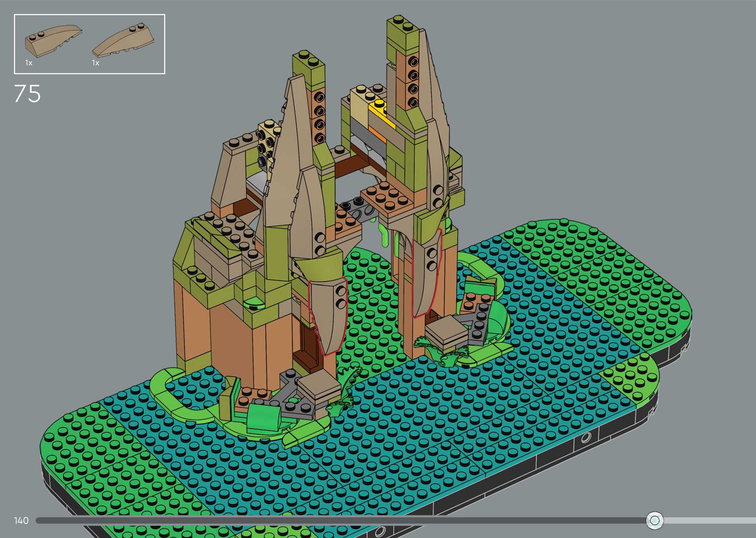This screenshot has height=538, width=756.
Task: Click the second 1x quantity label
Action: (x=96, y=63)
